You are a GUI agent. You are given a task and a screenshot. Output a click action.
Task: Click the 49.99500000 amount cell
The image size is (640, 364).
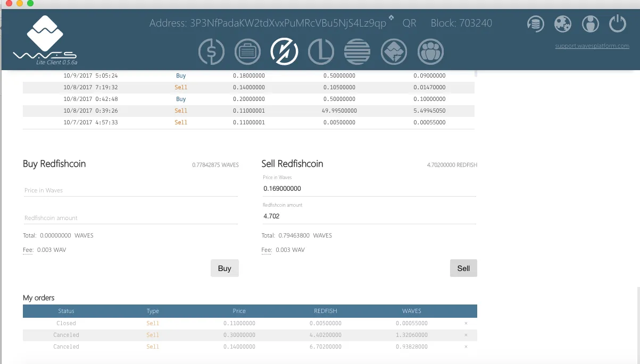(339, 111)
